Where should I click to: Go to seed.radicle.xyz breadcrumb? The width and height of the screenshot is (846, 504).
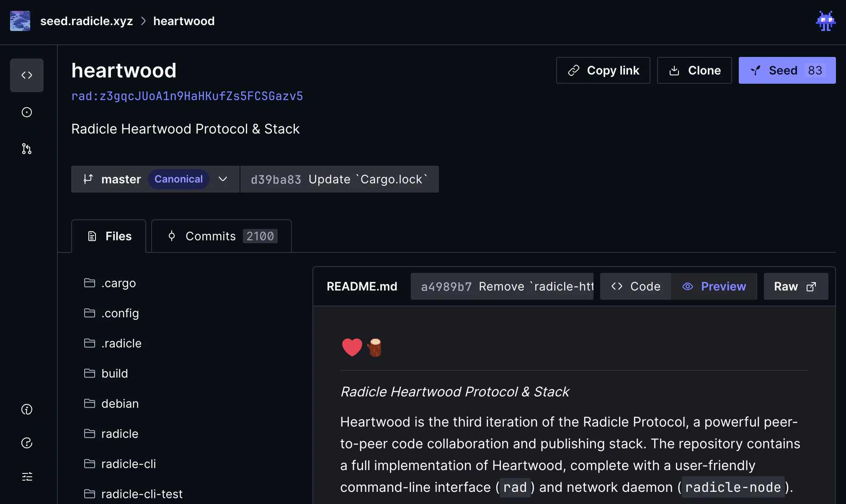tap(86, 21)
